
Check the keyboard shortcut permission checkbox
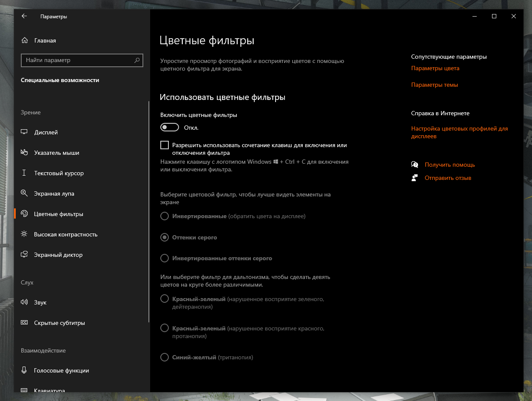coord(165,145)
